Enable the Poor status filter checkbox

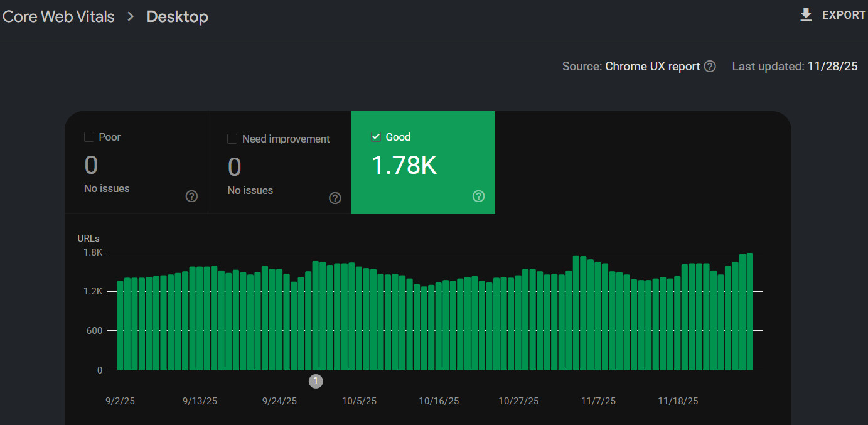click(x=88, y=135)
